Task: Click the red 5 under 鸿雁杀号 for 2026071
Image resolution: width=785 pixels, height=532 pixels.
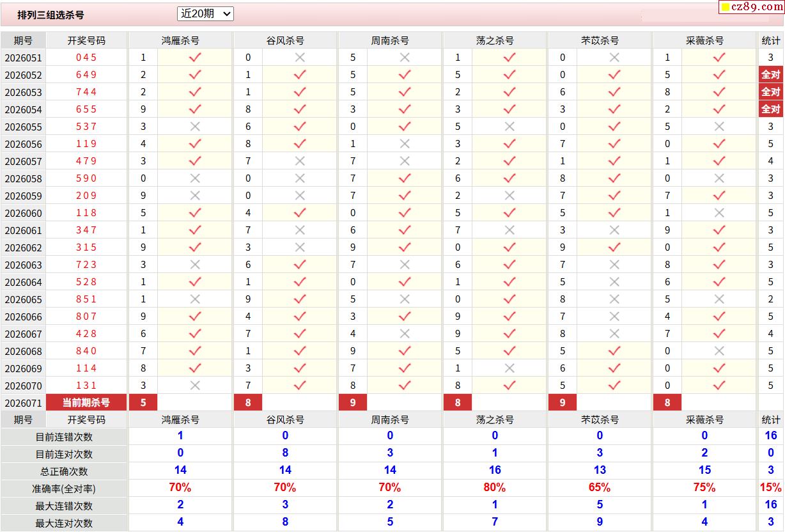Action: tap(143, 403)
